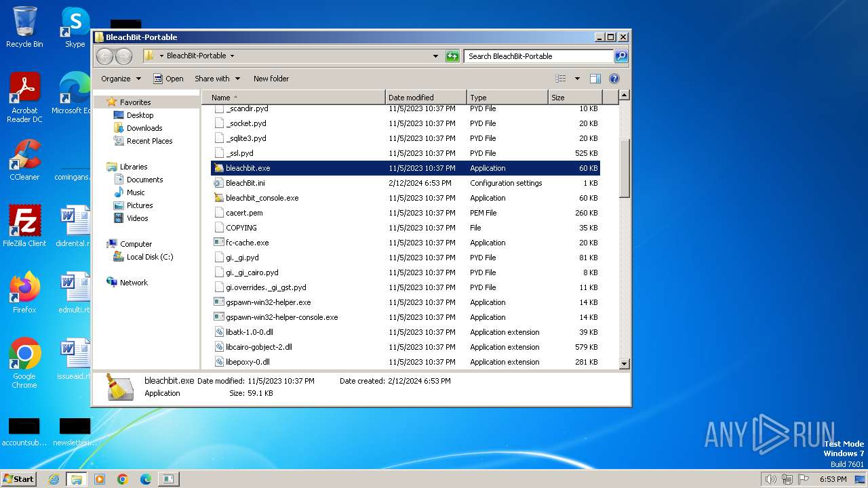Click the Back navigation arrow in Explorer
This screenshot has height=488, width=868.
click(x=104, y=56)
